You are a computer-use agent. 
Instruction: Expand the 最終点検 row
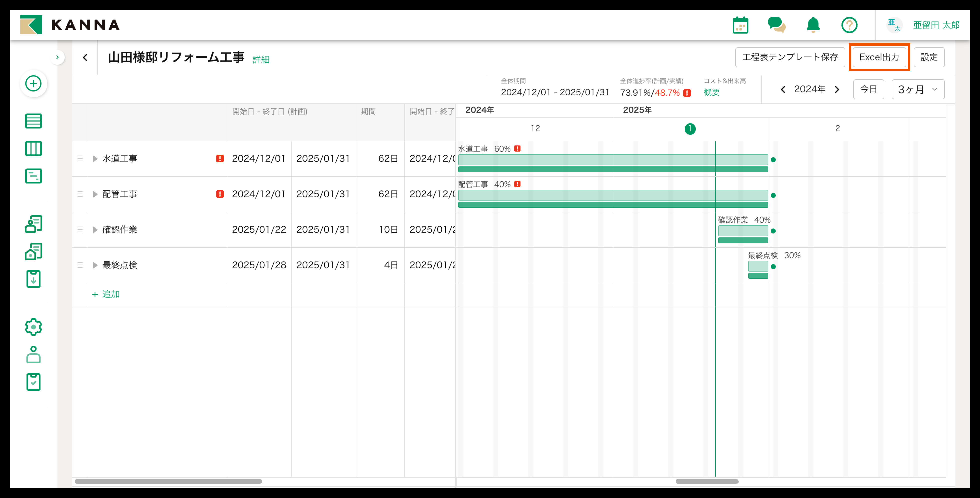pos(95,265)
